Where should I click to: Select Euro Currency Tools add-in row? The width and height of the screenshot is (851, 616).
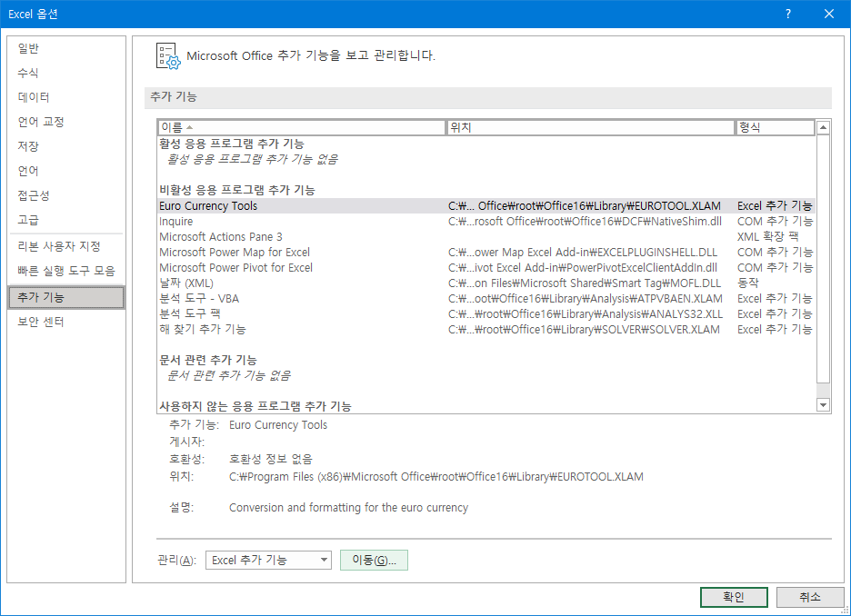pos(486,206)
